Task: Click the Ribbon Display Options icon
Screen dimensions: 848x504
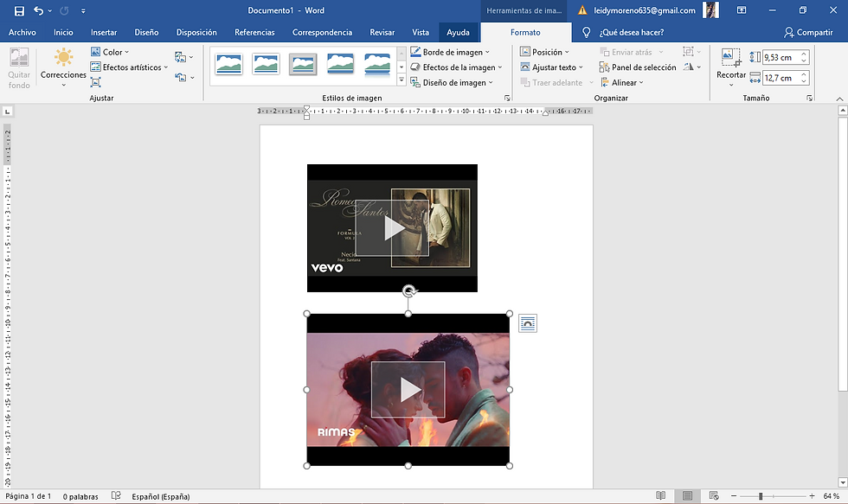Action: 742,10
